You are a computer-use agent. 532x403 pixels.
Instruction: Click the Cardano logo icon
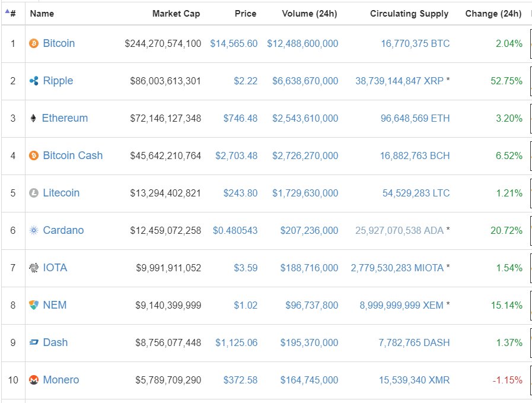pyautogui.click(x=34, y=230)
